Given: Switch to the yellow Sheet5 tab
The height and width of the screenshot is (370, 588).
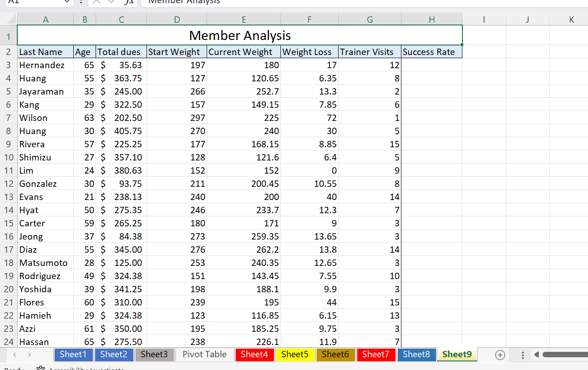Looking at the screenshot, I should pos(295,355).
